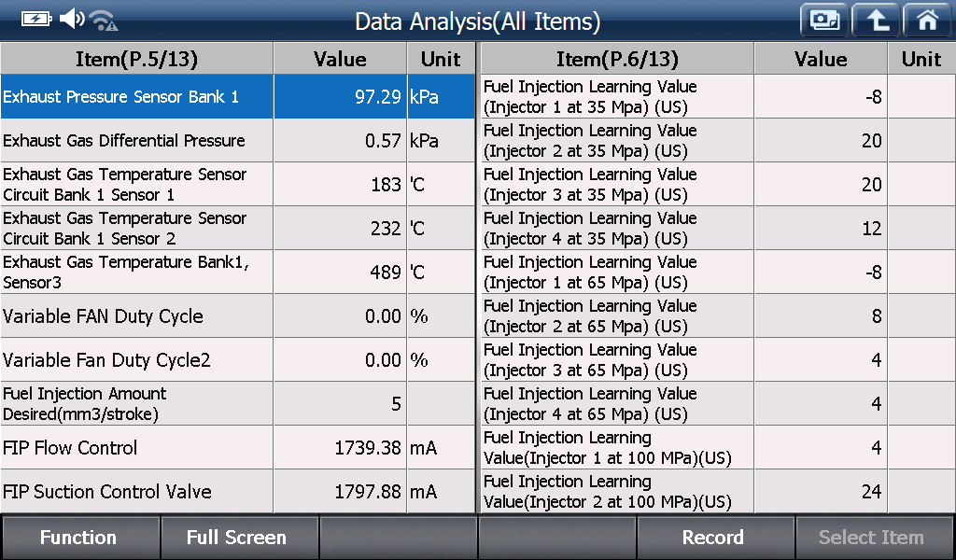Click the 489 temperature value
The width and height of the screenshot is (956, 560).
pyautogui.click(x=340, y=272)
